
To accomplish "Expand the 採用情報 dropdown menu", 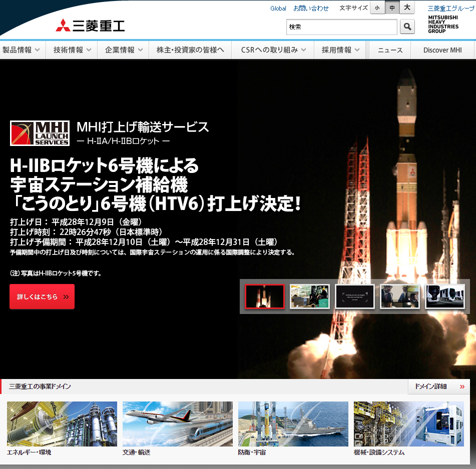I will pos(340,50).
